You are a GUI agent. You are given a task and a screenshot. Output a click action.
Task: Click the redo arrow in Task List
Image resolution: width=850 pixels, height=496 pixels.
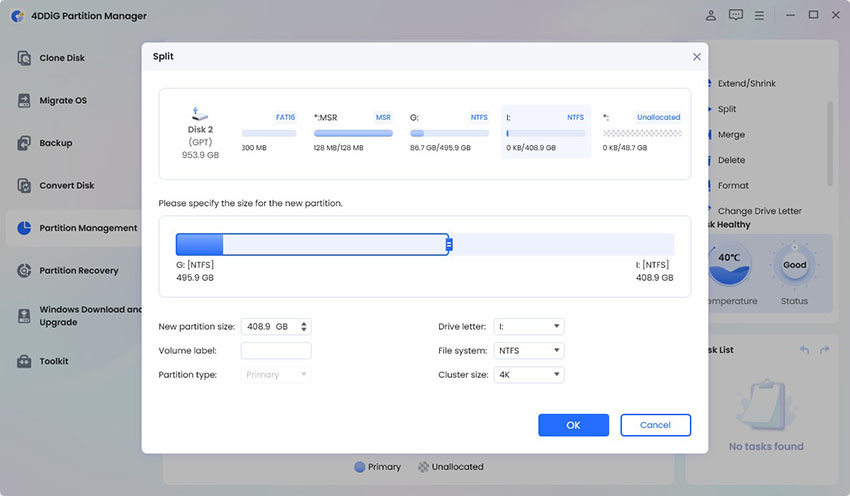(x=825, y=350)
